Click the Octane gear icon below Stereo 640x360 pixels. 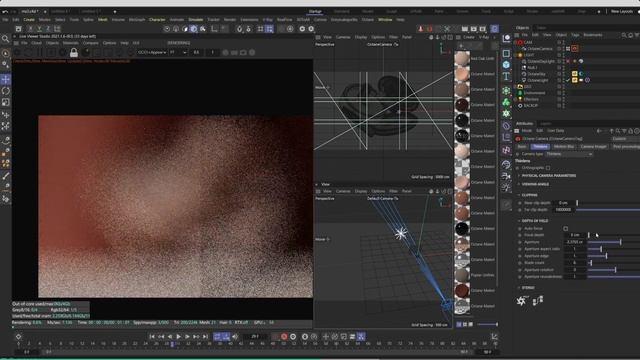pos(521,301)
